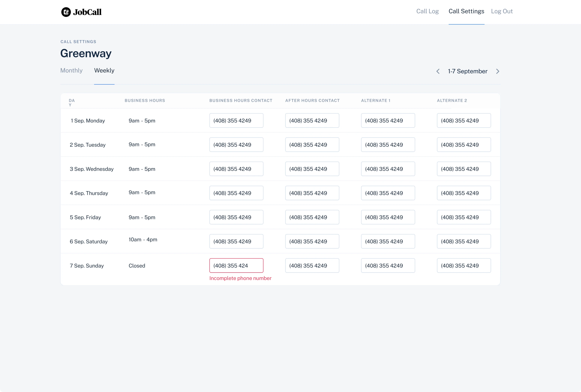Click Thursday's Alternate 2 phone field
581x392 pixels.
click(x=464, y=193)
